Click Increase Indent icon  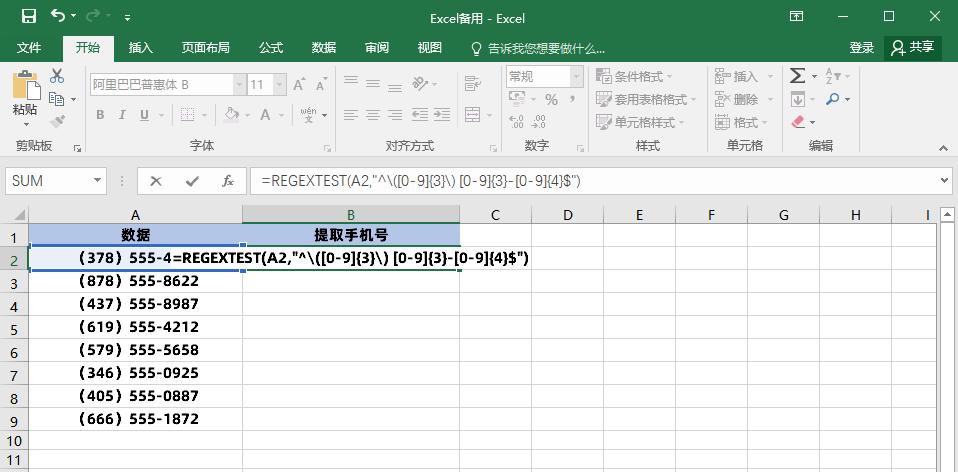click(x=442, y=115)
